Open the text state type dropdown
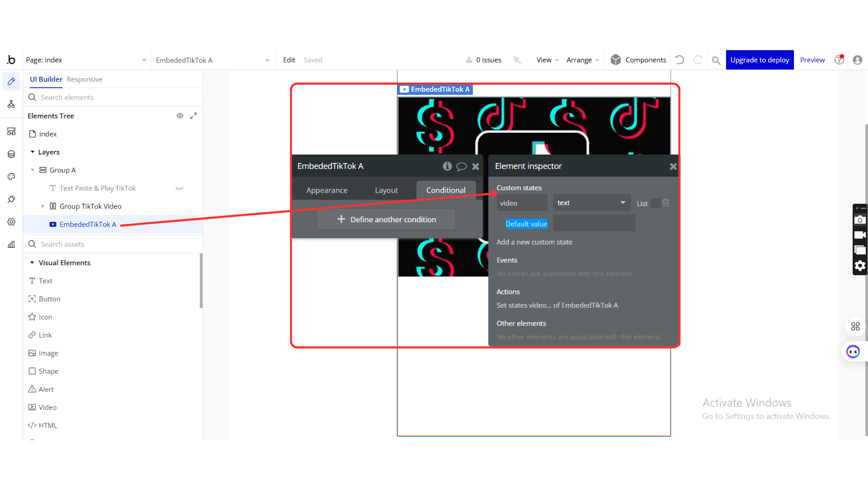Image resolution: width=868 pixels, height=489 pixels. [592, 203]
